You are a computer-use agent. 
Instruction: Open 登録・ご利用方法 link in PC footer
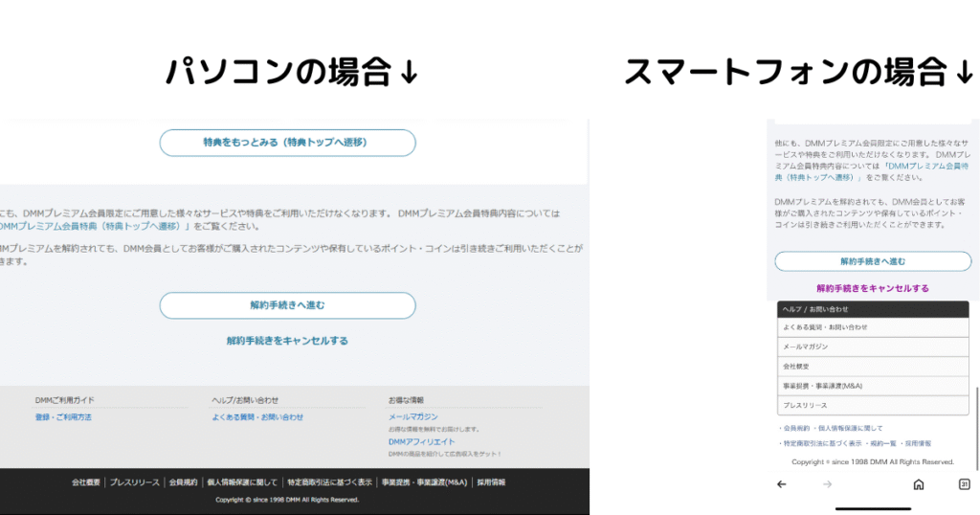tap(63, 416)
